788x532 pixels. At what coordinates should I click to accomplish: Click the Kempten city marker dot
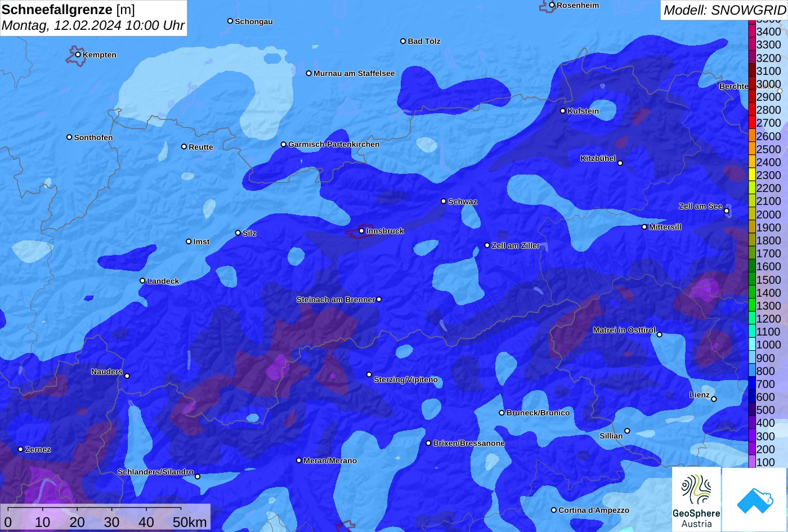coord(78,55)
